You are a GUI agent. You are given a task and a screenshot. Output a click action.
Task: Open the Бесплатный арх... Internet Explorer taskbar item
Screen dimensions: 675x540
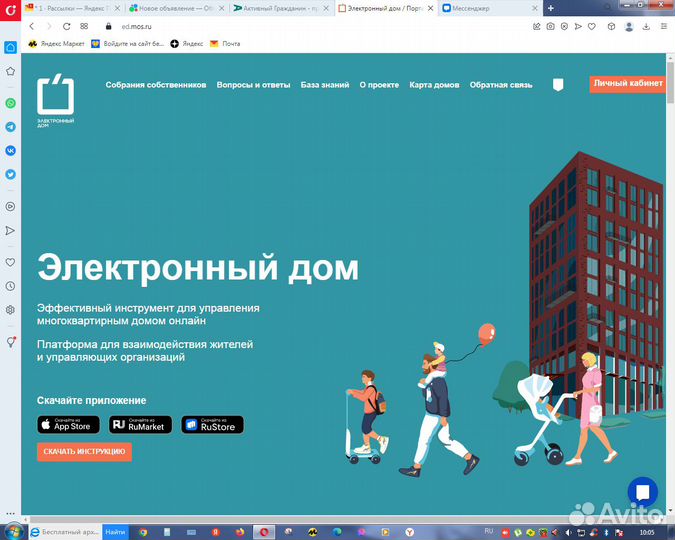(x=65, y=532)
